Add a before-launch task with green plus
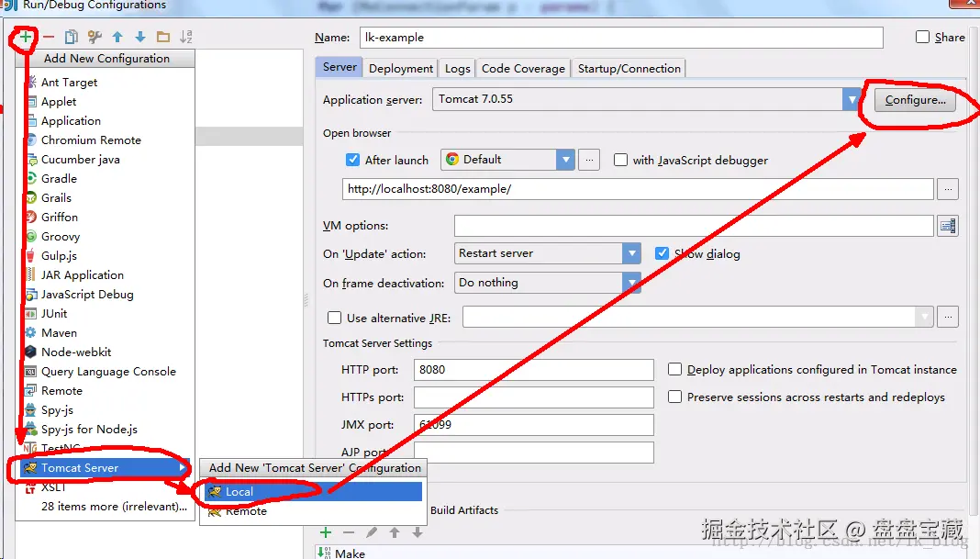Screen dimensions: 980x559 coord(326,532)
